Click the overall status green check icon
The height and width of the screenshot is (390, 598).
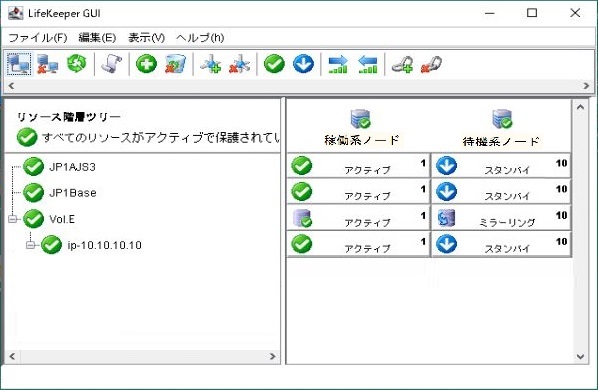(27, 137)
